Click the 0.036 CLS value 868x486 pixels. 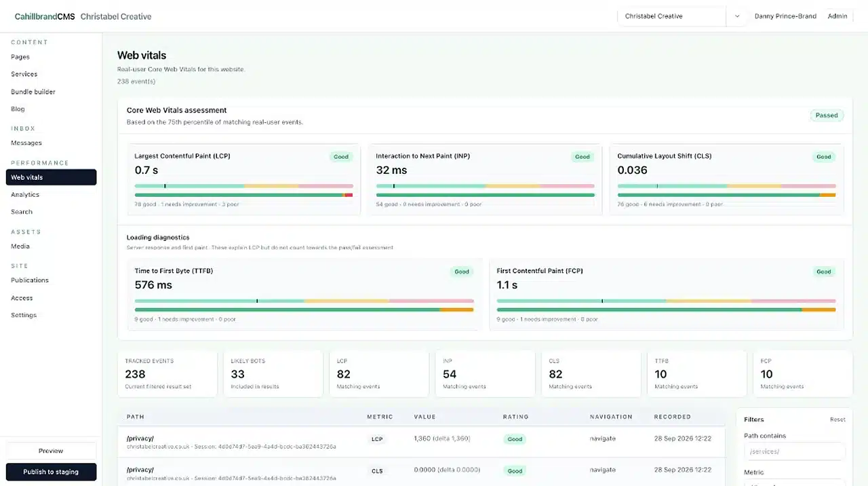coord(632,170)
